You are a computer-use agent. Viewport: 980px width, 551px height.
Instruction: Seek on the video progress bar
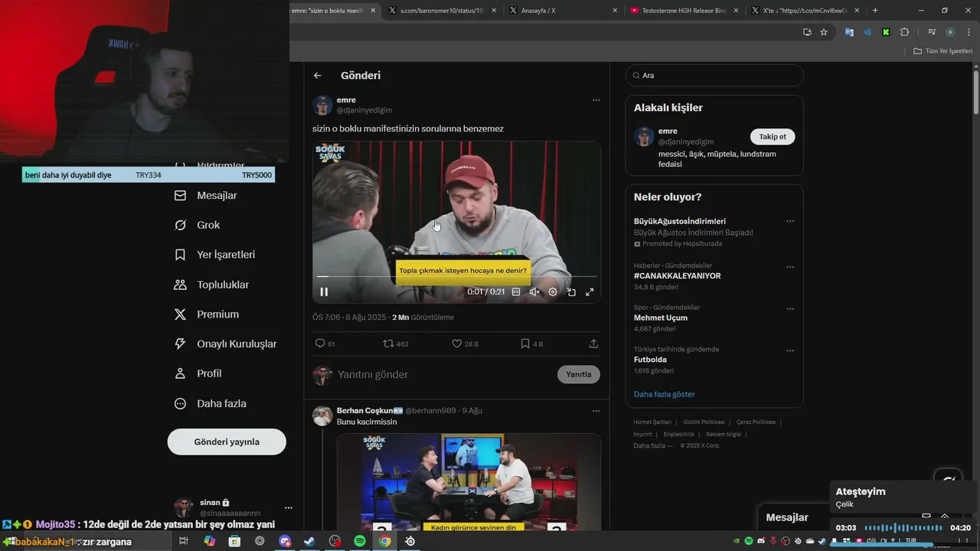point(456,276)
